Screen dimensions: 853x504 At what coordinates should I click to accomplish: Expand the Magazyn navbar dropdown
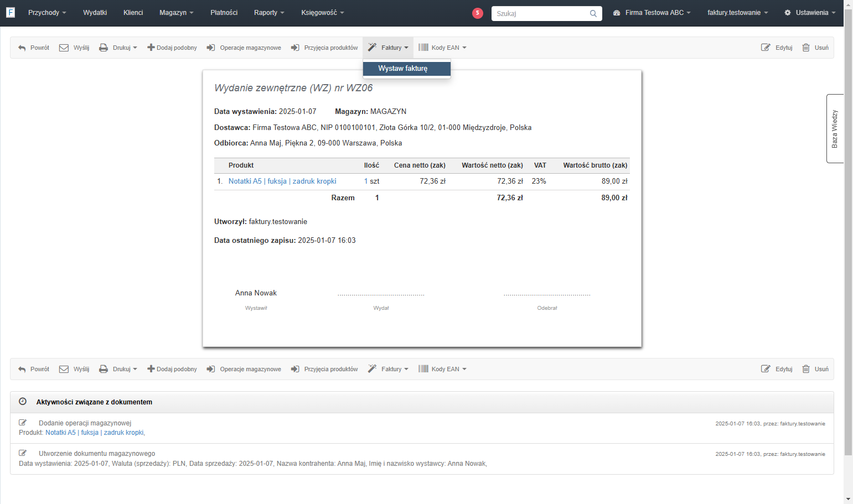(x=176, y=13)
